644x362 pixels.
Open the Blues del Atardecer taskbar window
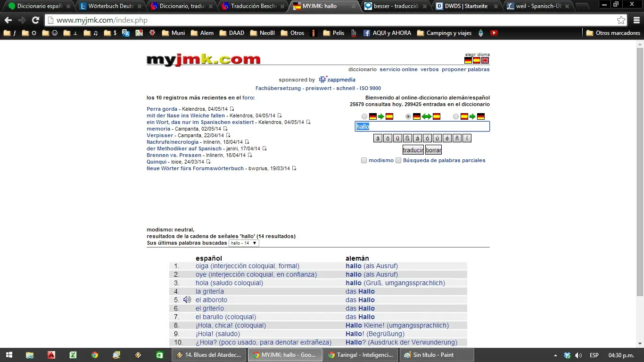point(210,355)
